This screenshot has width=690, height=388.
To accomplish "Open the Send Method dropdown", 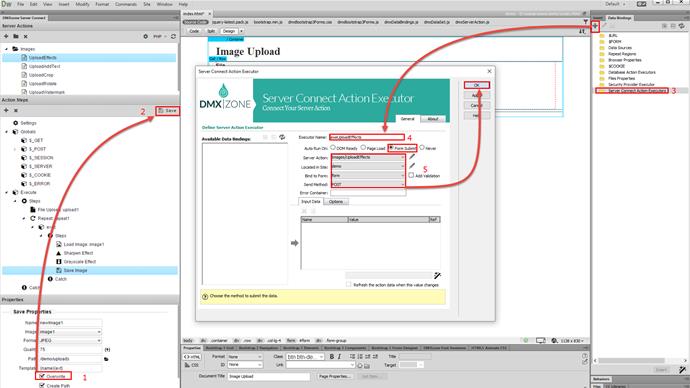I will tap(368, 184).
